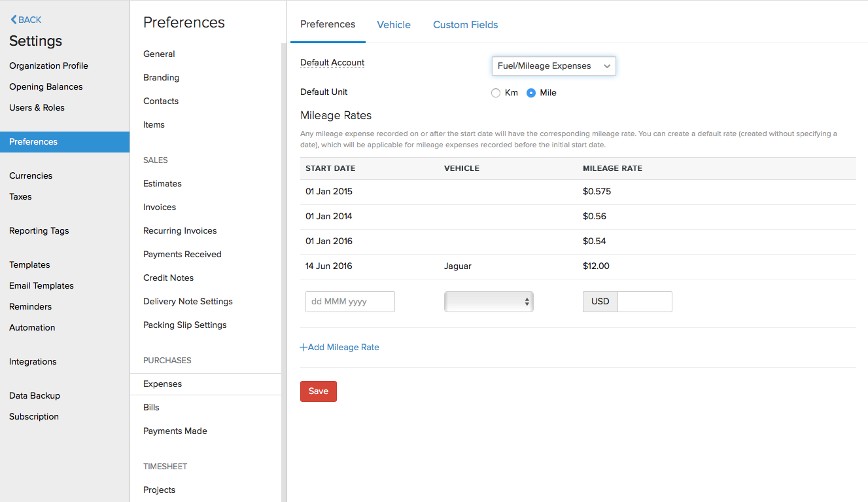Open Users & Roles settings

[37, 108]
